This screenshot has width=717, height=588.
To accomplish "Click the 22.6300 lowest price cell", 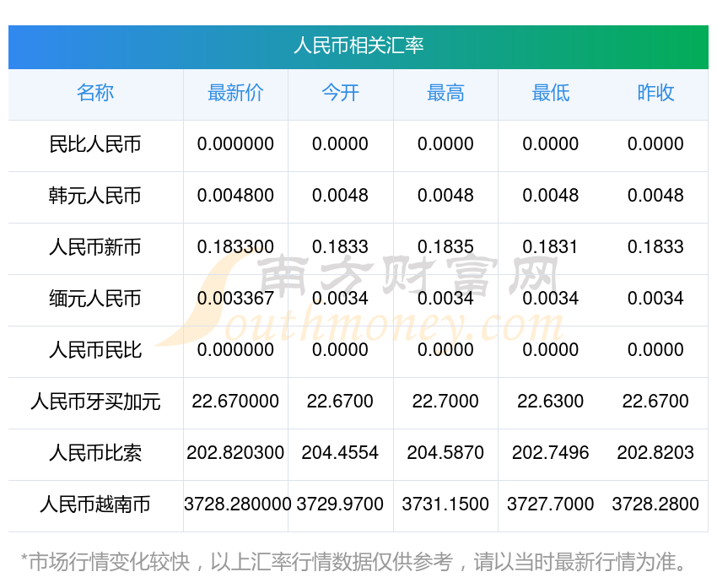I will pyautogui.click(x=550, y=402).
